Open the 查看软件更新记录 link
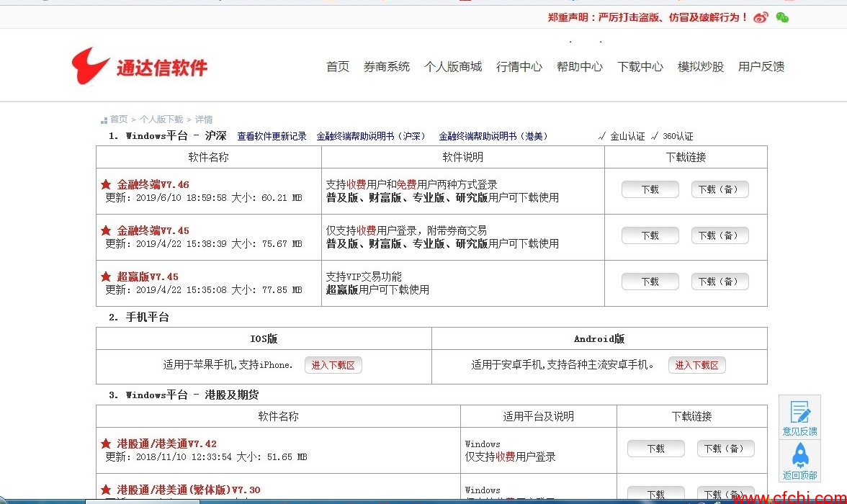This screenshot has width=847, height=504. [272, 136]
